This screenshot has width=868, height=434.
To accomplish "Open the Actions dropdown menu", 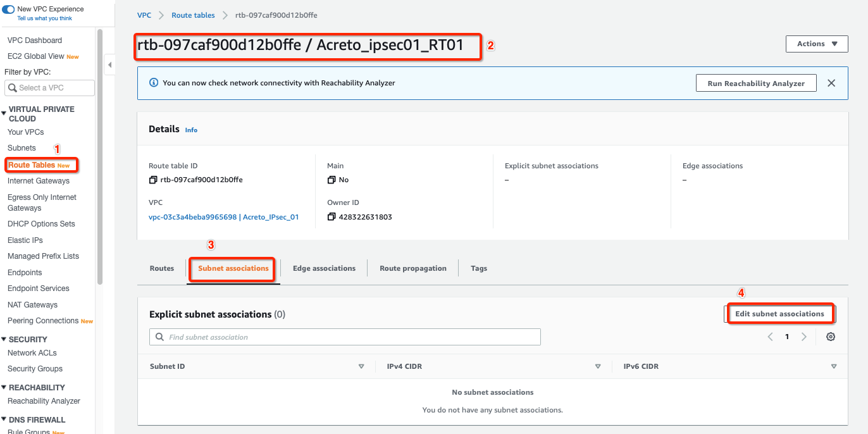I will [817, 44].
